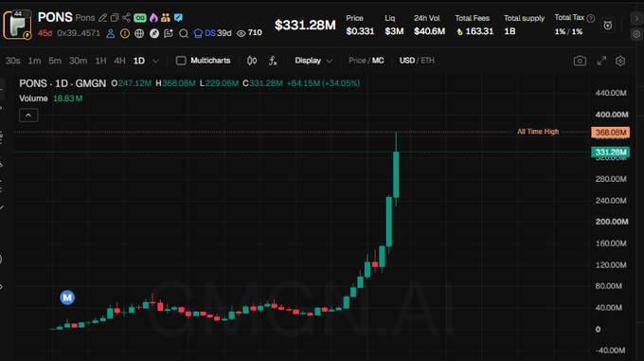Image resolution: width=644 pixels, height=361 pixels.
Task: Click the edit pencil icon beside Pons name
Action: (102, 18)
